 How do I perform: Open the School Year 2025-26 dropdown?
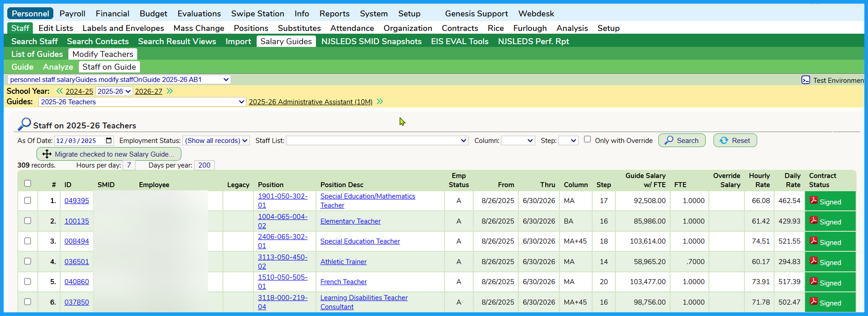coord(114,91)
